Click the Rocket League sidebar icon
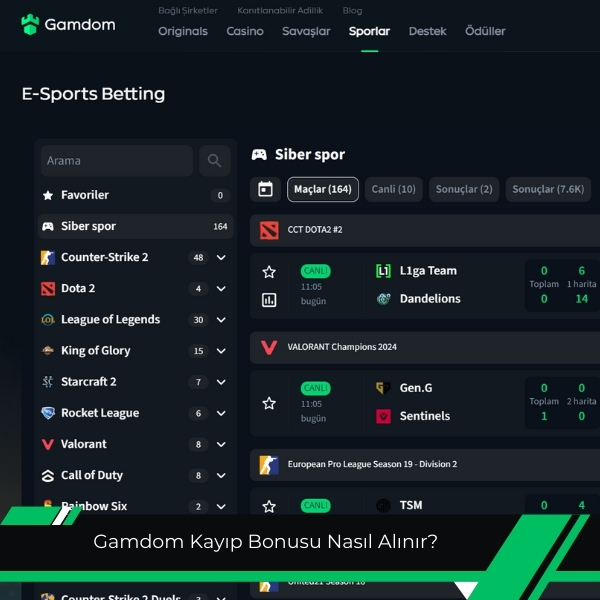The width and height of the screenshot is (600, 600). click(48, 413)
